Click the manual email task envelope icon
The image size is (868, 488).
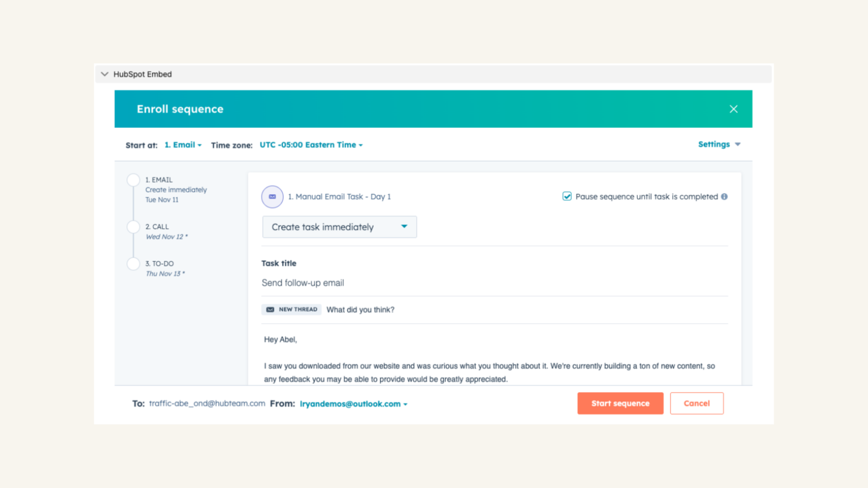tap(272, 197)
